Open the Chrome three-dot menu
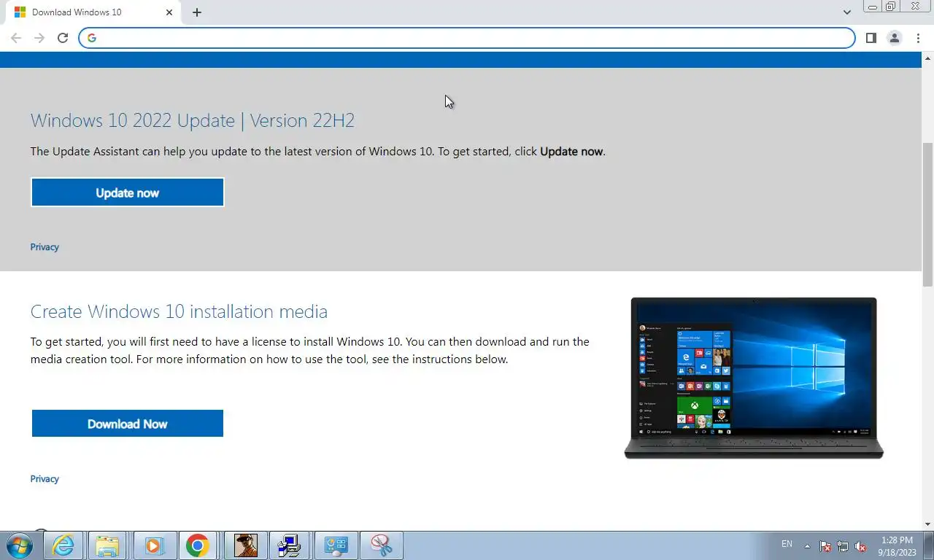Screen dimensions: 934x560 (918, 38)
